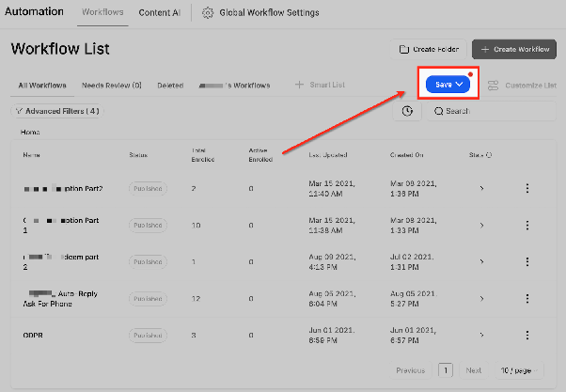The height and width of the screenshot is (392, 566).
Task: Click the Home breadcrumb
Action: click(30, 133)
